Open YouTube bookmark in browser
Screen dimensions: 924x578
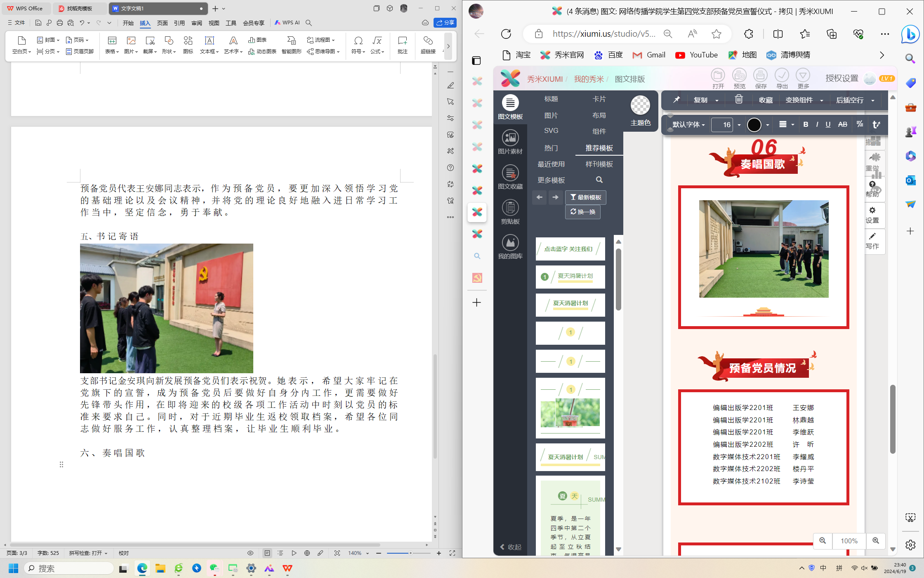coord(697,55)
